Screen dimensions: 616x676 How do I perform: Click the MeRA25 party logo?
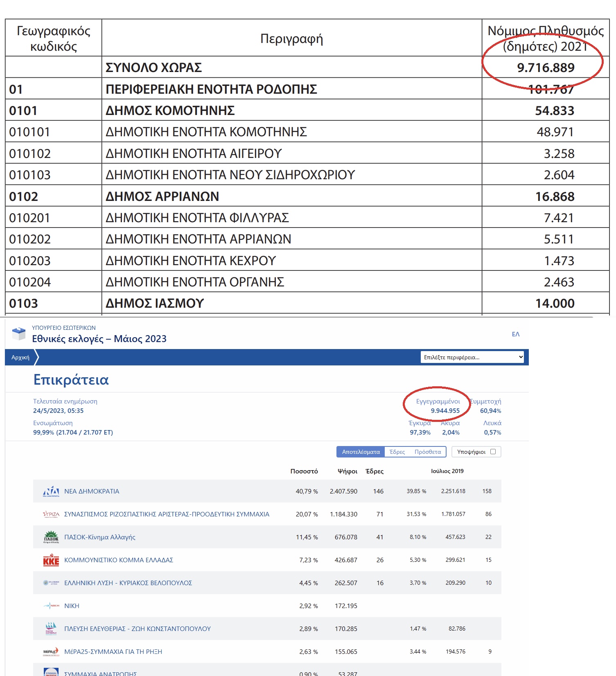51,652
